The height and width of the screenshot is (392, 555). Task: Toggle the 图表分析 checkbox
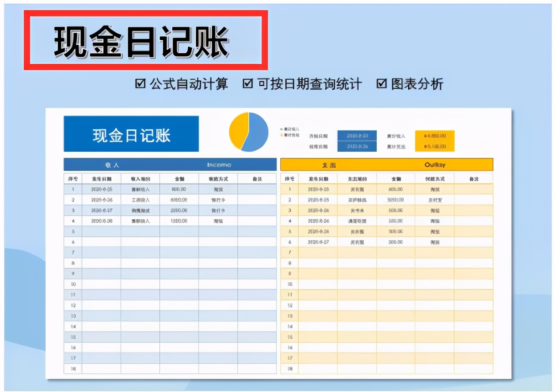382,84
